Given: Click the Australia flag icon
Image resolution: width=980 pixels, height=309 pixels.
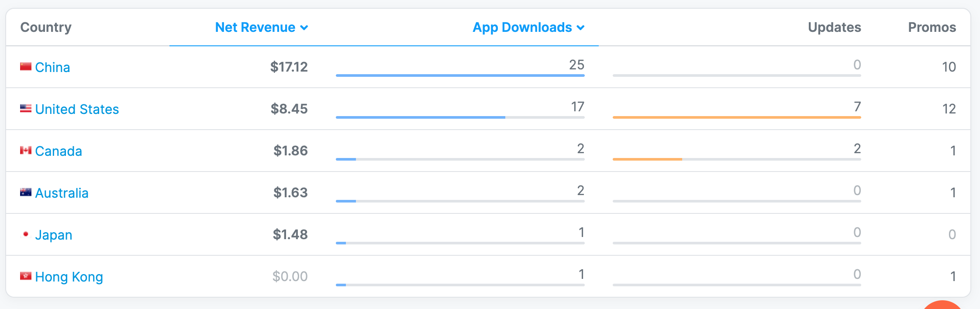Looking at the screenshot, I should [25, 192].
